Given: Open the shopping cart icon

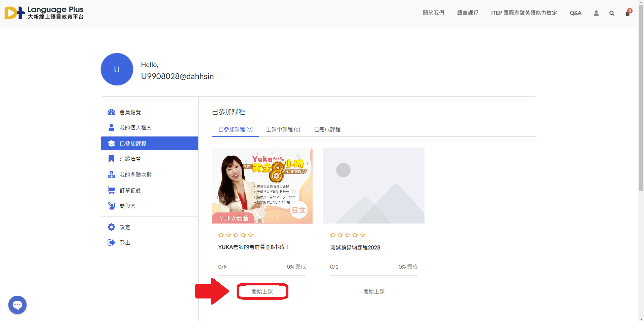Looking at the screenshot, I should tap(627, 13).
